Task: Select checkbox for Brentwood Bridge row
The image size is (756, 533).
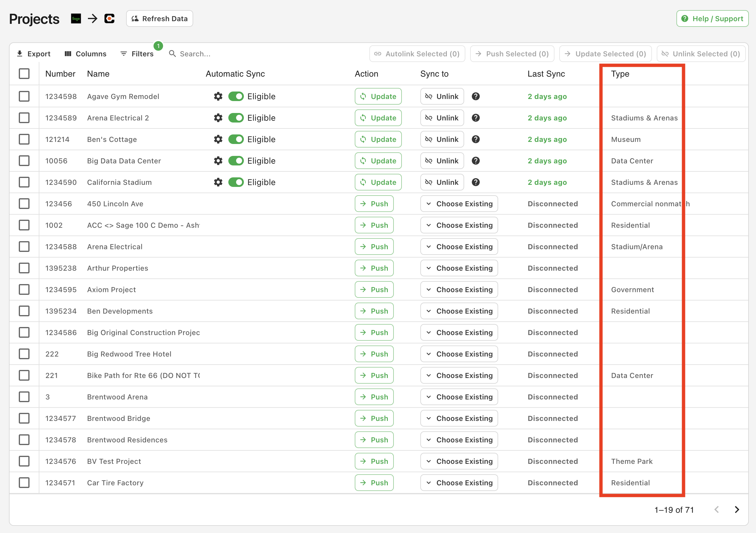Action: point(24,419)
